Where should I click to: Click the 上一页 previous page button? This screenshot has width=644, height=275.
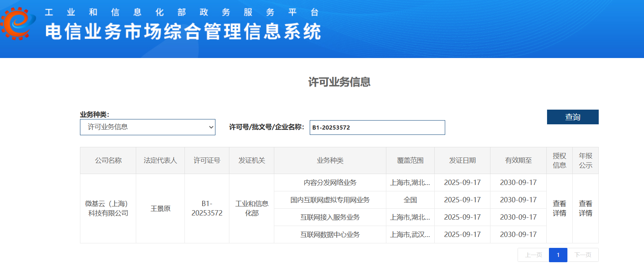[533, 255]
